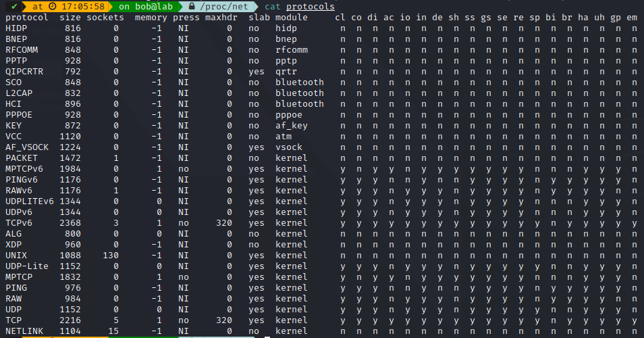The width and height of the screenshot is (644, 338).
Task: Click size value 2216 in TCP row
Action: [70, 320]
